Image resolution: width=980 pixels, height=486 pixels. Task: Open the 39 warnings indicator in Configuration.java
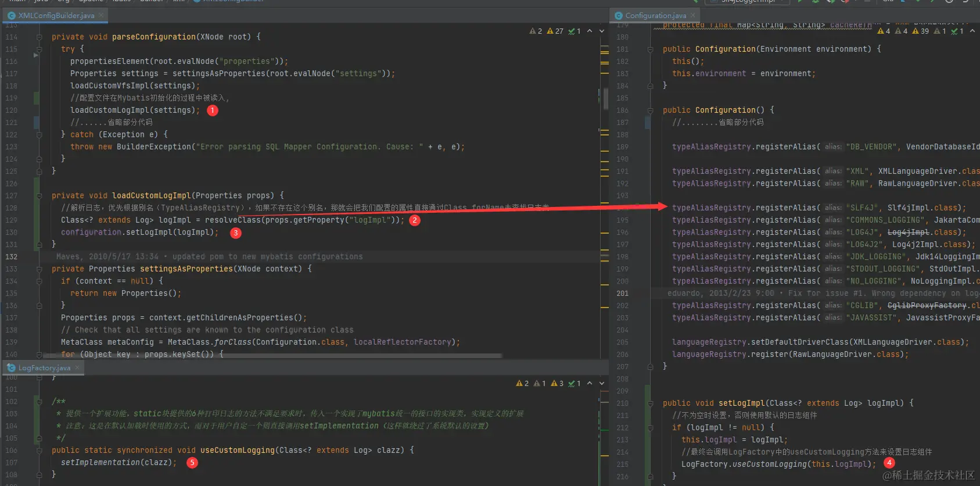pyautogui.click(x=921, y=31)
